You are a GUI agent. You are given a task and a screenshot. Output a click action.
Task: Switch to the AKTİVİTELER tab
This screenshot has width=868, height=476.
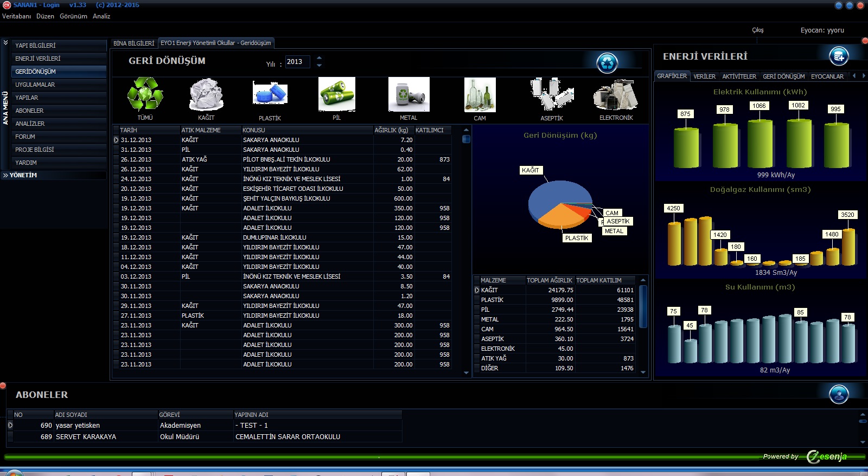[x=739, y=76]
